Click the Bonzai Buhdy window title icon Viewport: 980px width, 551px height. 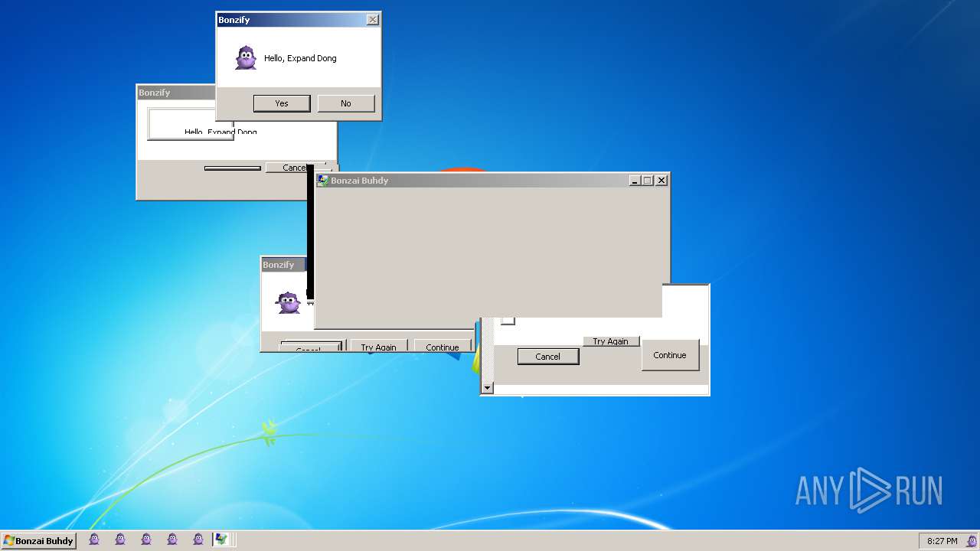[323, 181]
